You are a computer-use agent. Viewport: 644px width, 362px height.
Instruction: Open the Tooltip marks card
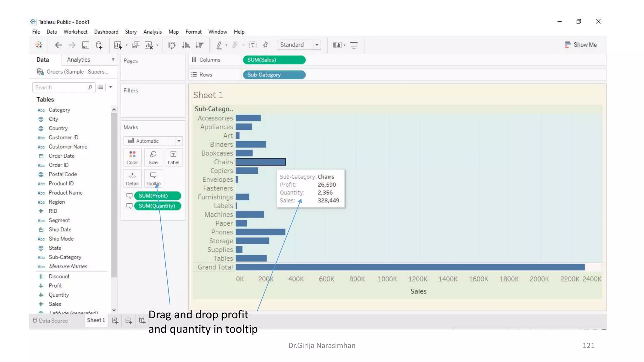(x=153, y=178)
